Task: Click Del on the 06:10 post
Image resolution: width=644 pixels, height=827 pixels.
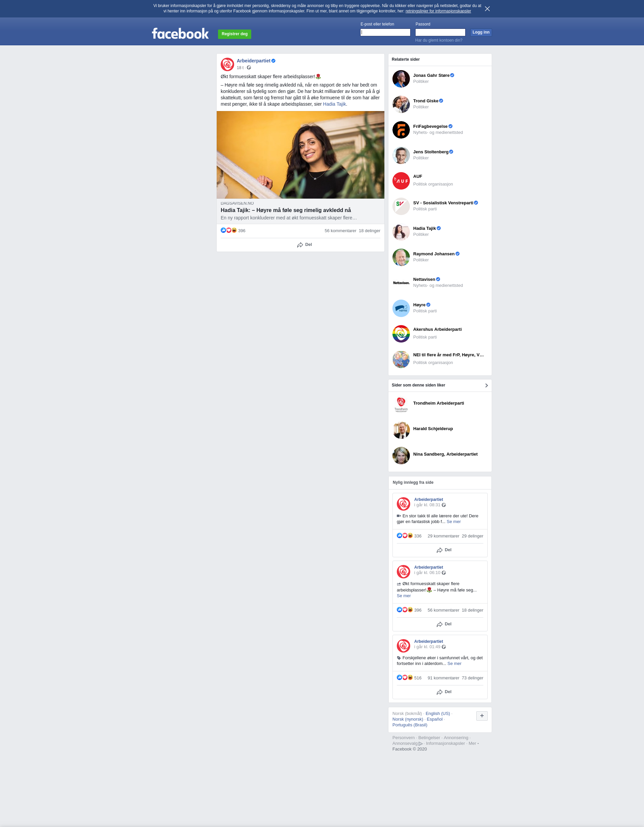Action: (444, 624)
